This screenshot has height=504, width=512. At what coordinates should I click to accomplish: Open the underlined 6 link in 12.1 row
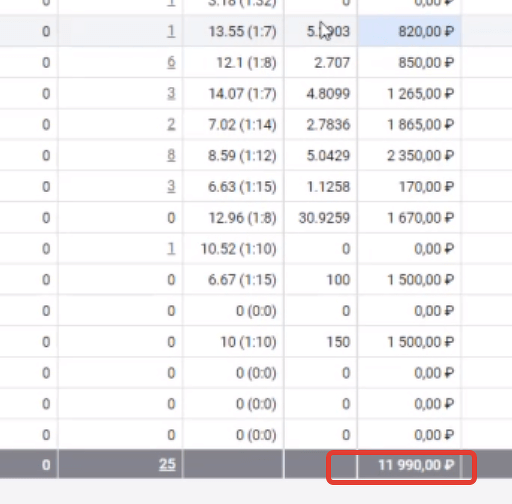[x=171, y=62]
